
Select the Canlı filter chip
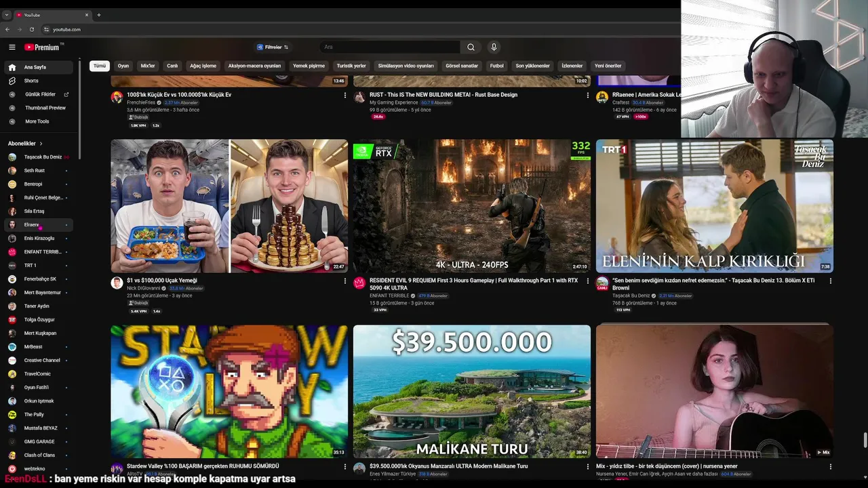(x=172, y=66)
